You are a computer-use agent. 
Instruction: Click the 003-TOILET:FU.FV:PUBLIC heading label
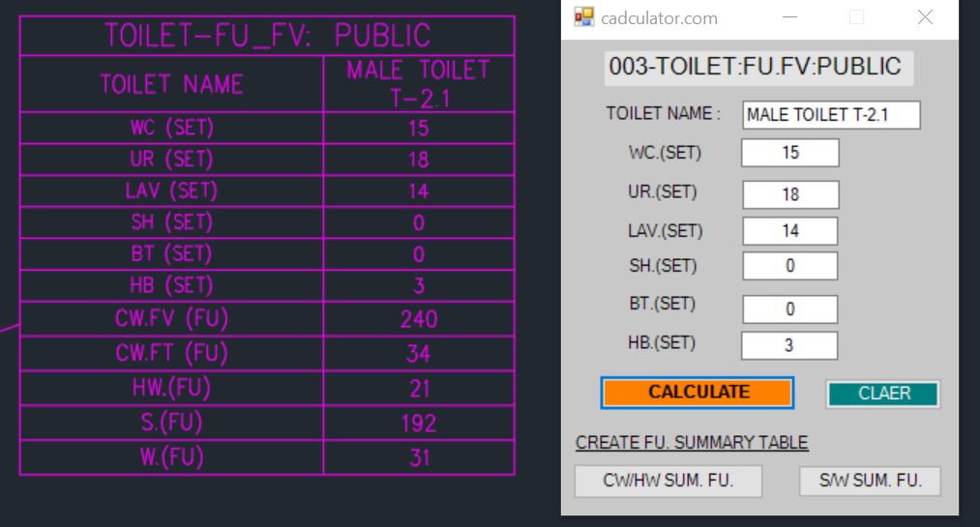click(x=755, y=67)
